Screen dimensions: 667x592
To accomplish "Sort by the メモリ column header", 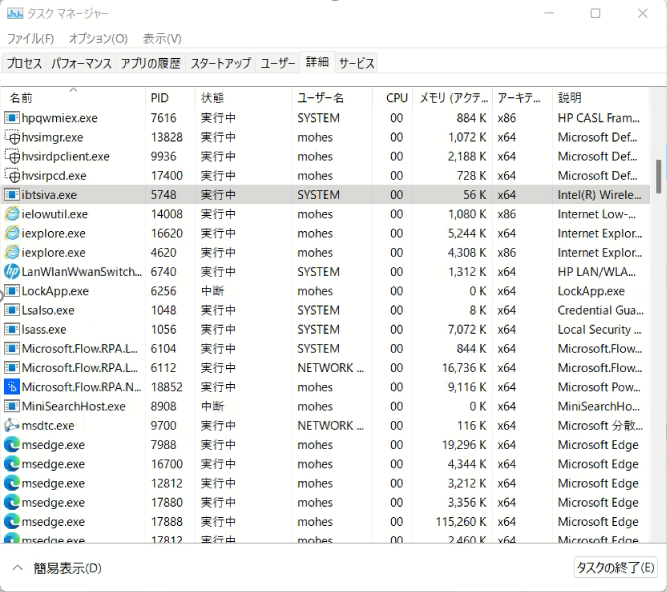I will click(452, 98).
